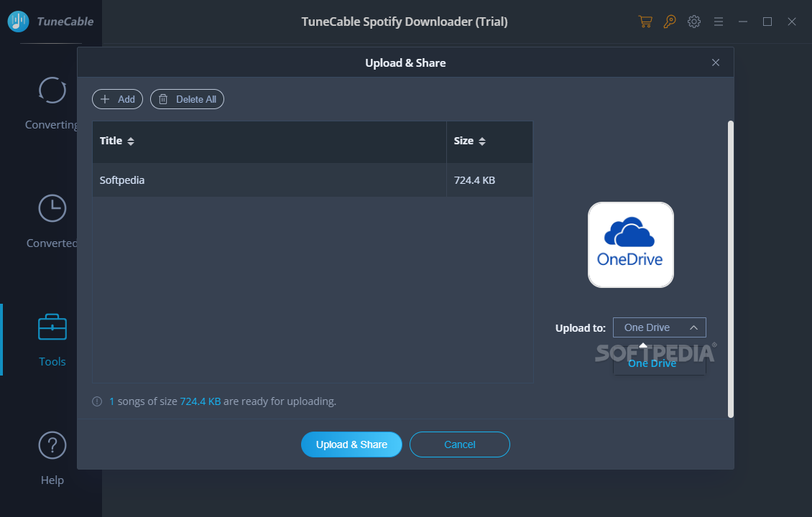
Task: Click the Cancel button
Action: tap(460, 444)
